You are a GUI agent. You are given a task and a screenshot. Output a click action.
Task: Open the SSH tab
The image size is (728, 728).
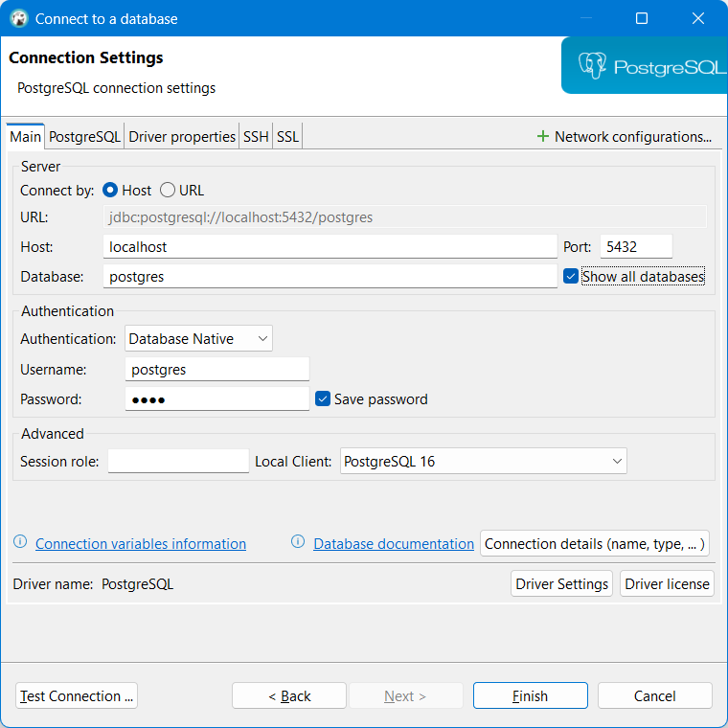pos(256,136)
